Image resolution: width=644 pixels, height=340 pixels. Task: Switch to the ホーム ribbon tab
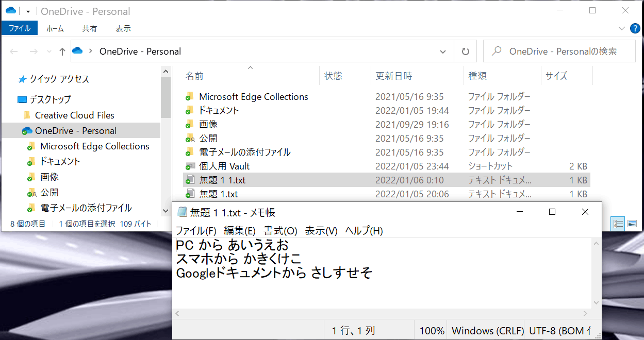pyautogui.click(x=55, y=29)
